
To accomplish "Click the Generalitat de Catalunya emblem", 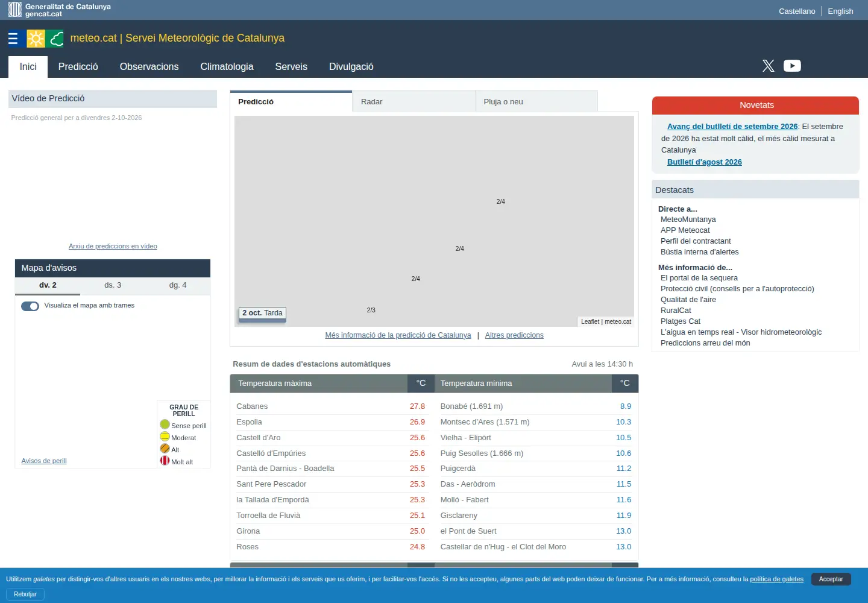I will pos(15,10).
